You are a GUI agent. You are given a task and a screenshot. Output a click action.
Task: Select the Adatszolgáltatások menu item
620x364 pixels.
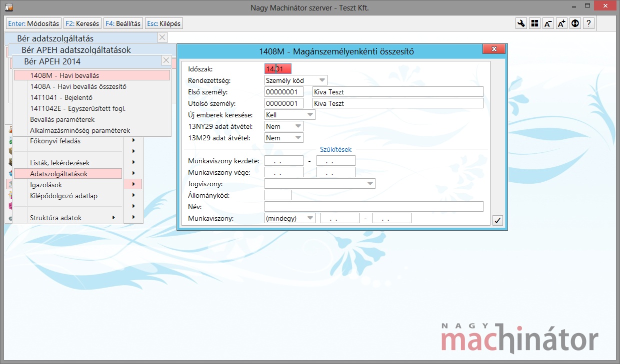click(68, 174)
